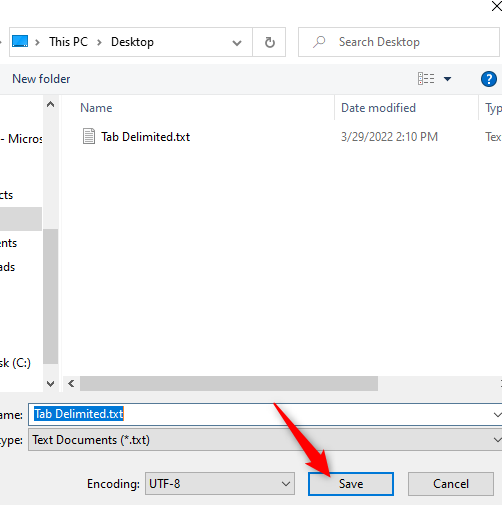Click Desktop in the breadcrumb path
The width and height of the screenshot is (502, 505).
[132, 42]
